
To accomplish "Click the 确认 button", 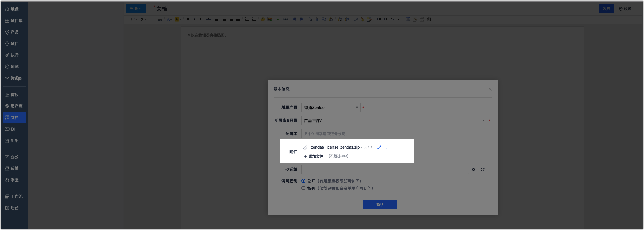I will [x=380, y=205].
